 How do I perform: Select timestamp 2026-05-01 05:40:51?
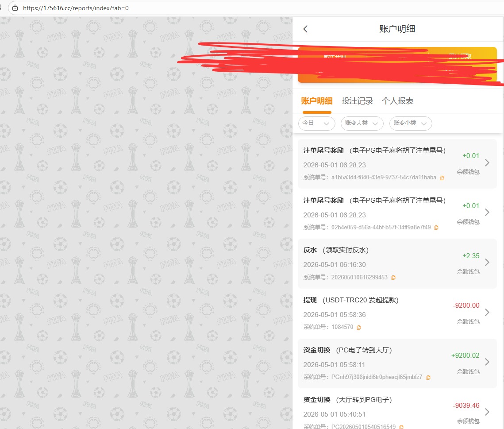click(x=335, y=414)
